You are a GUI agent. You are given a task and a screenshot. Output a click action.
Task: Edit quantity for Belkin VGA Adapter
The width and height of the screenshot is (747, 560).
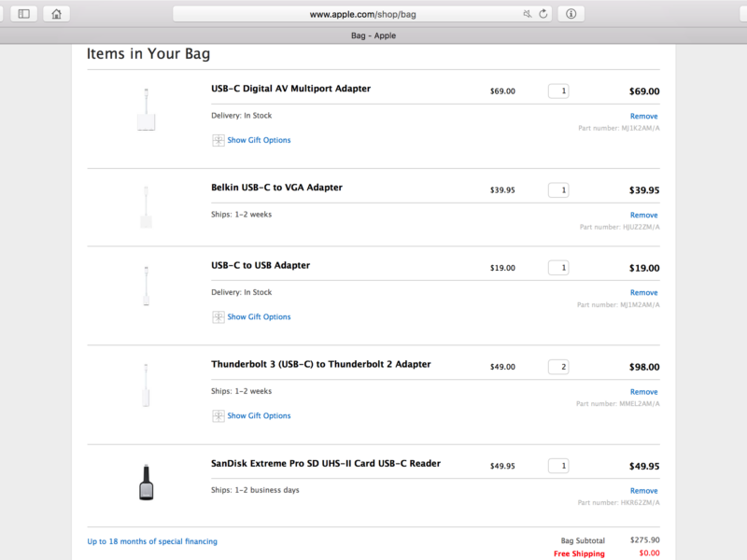tap(558, 190)
